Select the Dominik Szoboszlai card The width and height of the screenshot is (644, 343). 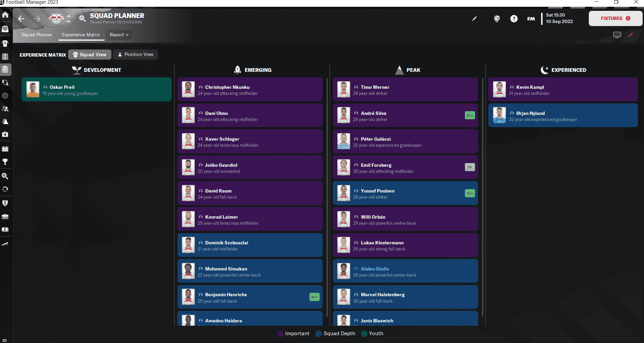point(250,245)
